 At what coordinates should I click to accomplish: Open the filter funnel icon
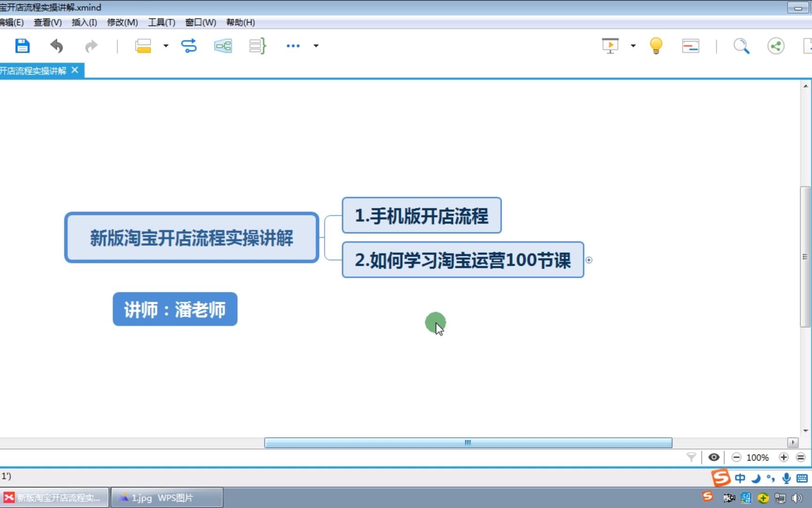coord(691,457)
